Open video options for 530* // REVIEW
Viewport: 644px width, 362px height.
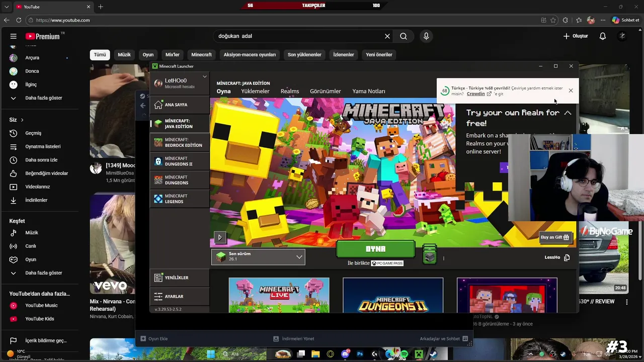(x=627, y=302)
